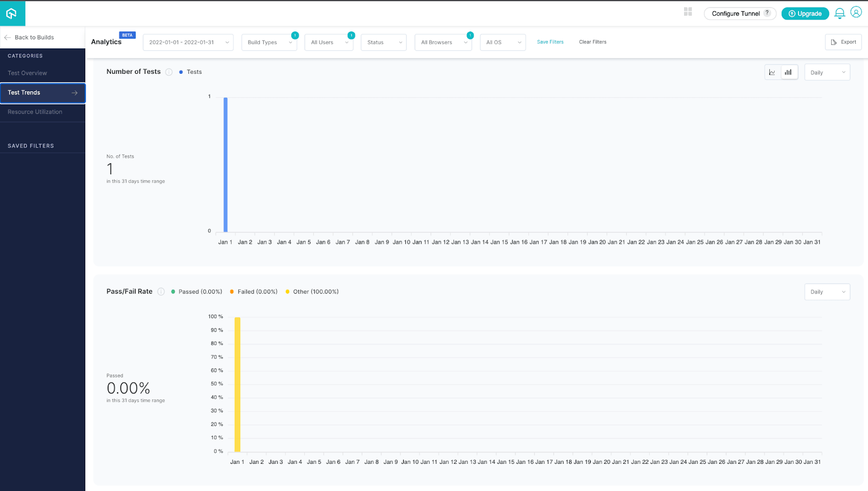Viewport: 868px width, 491px height.
Task: Click info icon beside Pass/Fail Rate
Action: [161, 292]
